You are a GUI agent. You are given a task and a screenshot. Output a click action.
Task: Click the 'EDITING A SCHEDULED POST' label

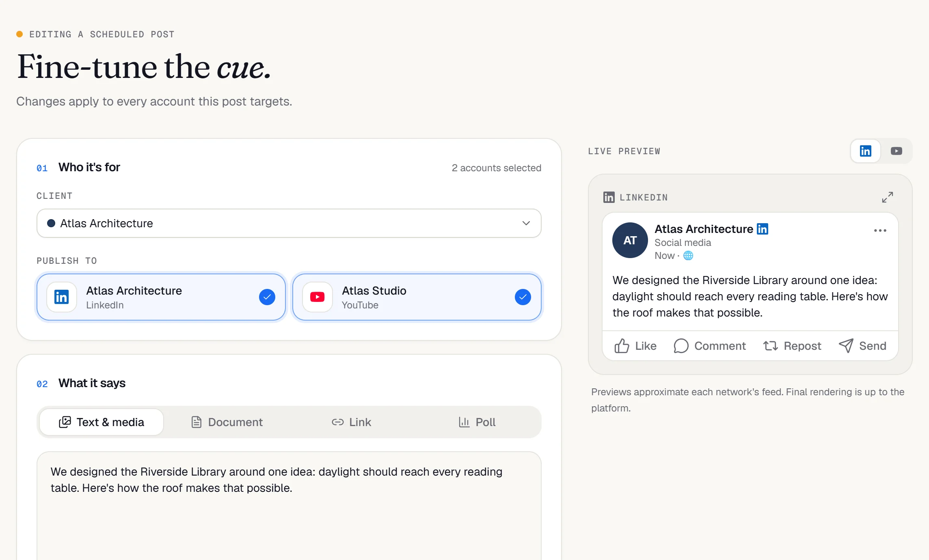click(x=102, y=34)
